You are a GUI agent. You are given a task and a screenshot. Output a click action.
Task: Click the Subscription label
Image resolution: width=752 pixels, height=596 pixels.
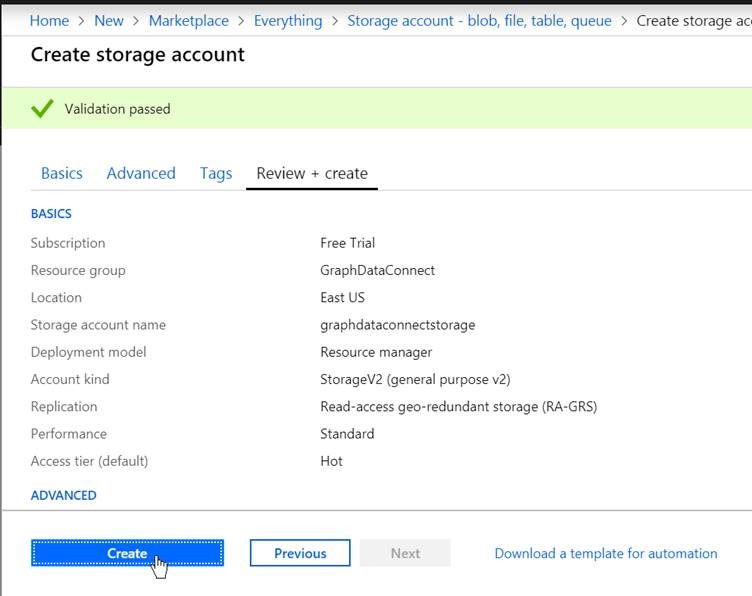68,243
